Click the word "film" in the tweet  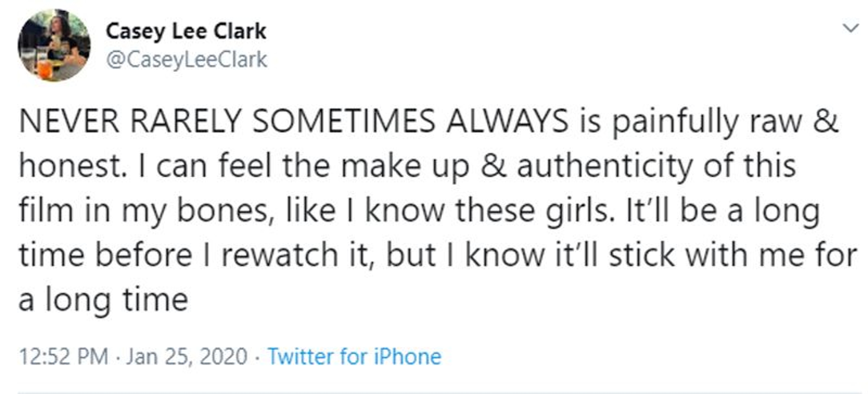coord(46,211)
